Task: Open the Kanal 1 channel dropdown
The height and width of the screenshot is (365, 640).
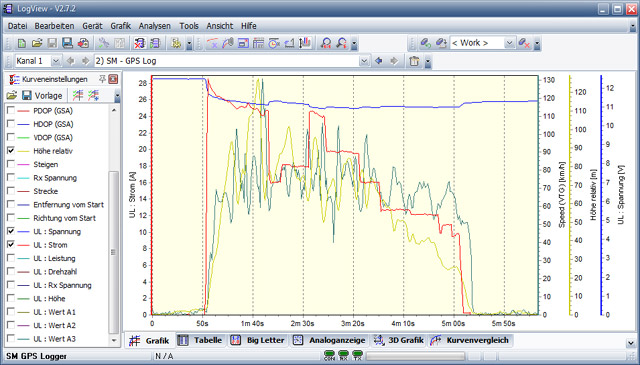Action: click(56, 61)
